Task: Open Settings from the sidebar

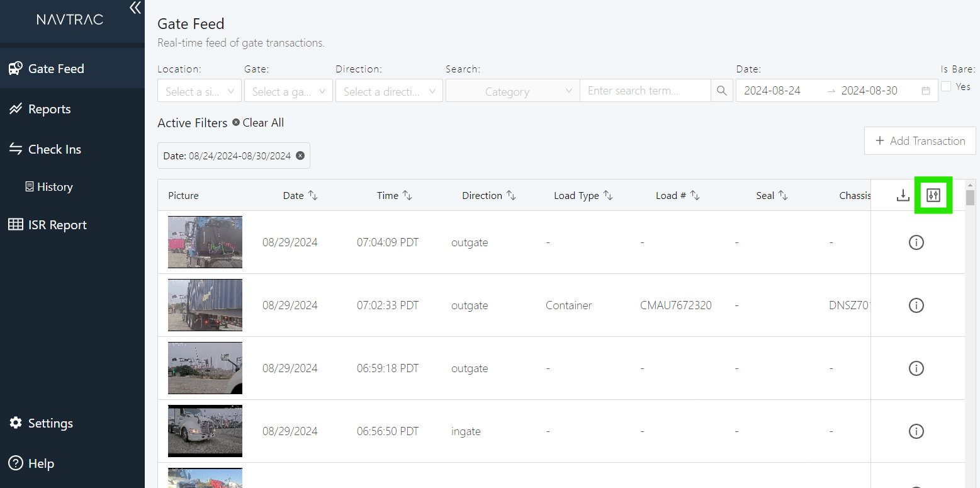Action: coord(50,423)
